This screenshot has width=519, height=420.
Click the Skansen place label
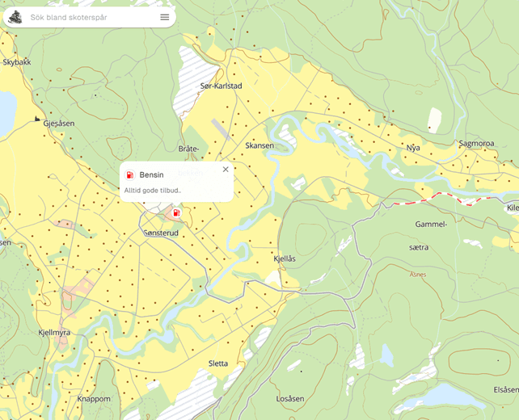pos(259,145)
